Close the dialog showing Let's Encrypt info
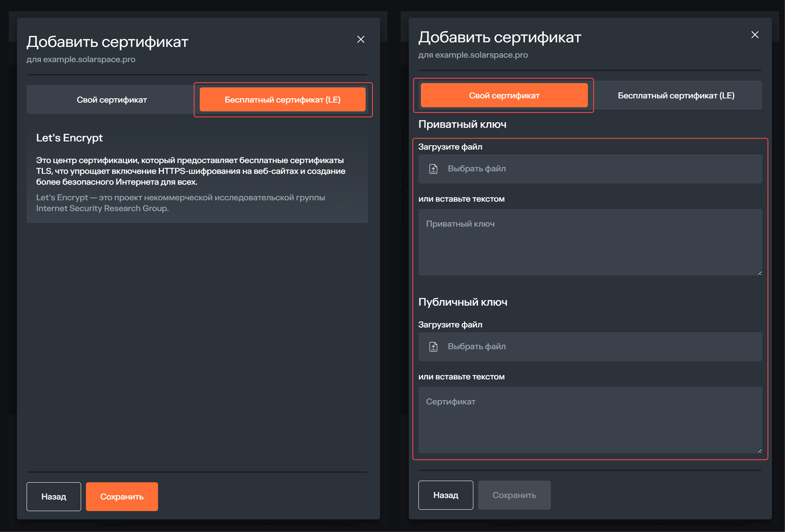785x532 pixels. pyautogui.click(x=361, y=40)
